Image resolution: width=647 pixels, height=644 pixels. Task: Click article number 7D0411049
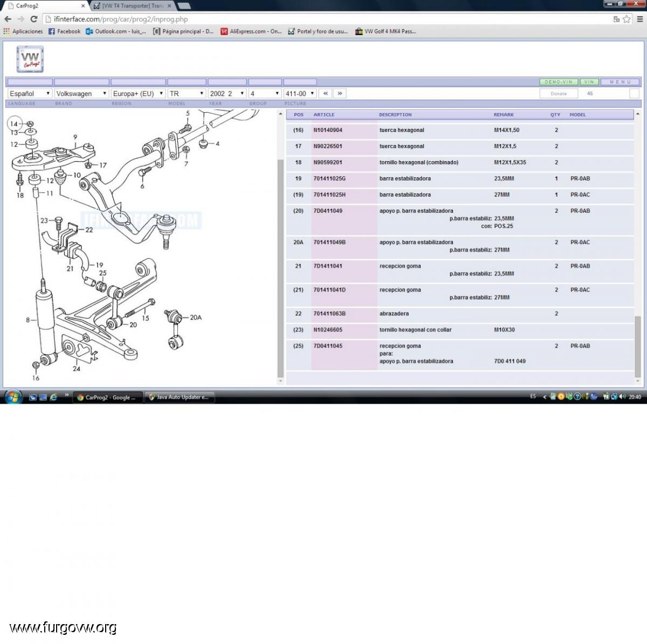(328, 211)
